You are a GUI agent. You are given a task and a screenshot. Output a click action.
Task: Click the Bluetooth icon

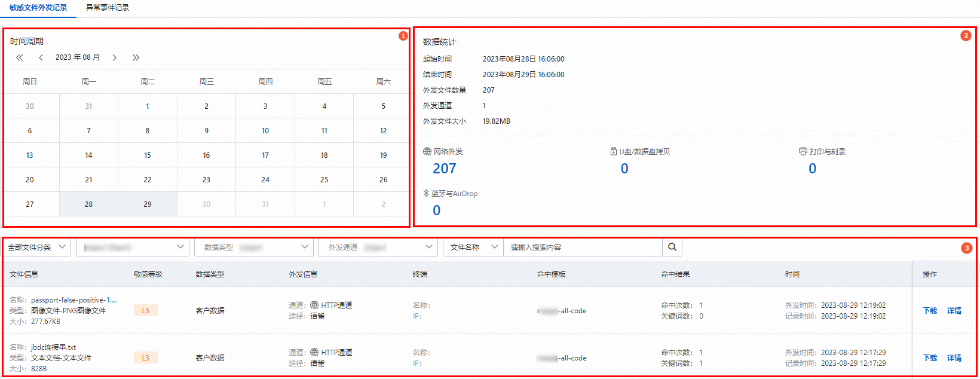coord(426,193)
